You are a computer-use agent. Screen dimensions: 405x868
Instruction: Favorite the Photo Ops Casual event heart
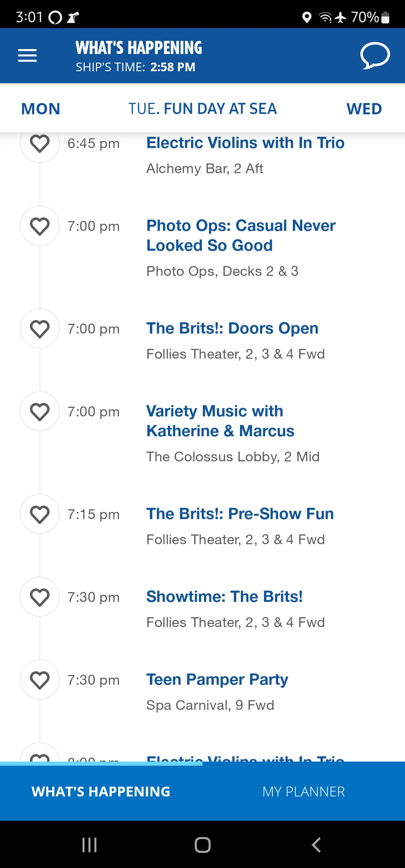pos(40,226)
